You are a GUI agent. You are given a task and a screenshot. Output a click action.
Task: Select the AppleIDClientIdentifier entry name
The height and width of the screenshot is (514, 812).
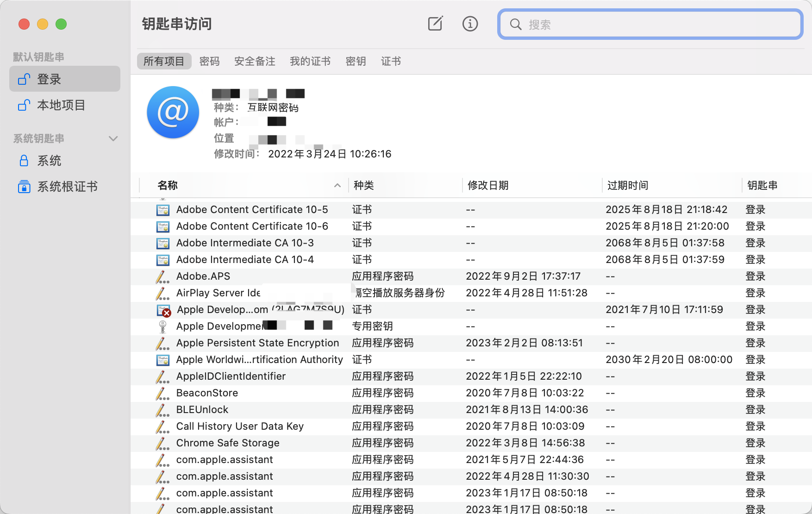coord(231,376)
